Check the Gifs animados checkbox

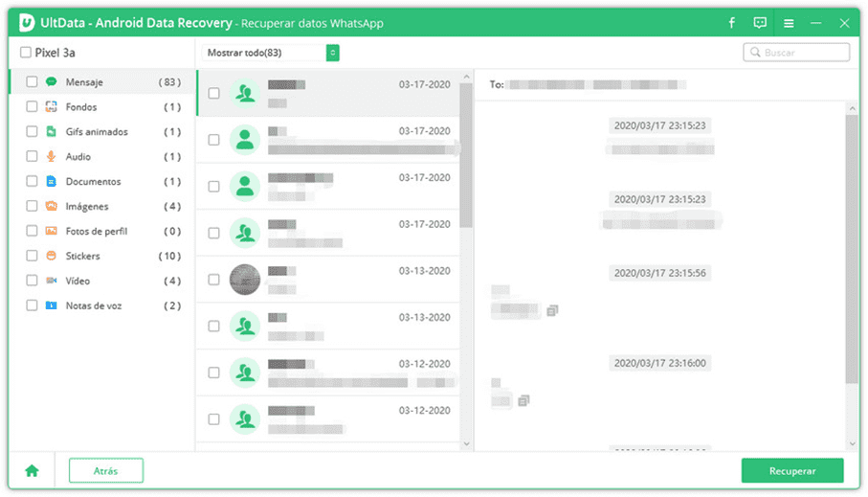pyautogui.click(x=33, y=131)
